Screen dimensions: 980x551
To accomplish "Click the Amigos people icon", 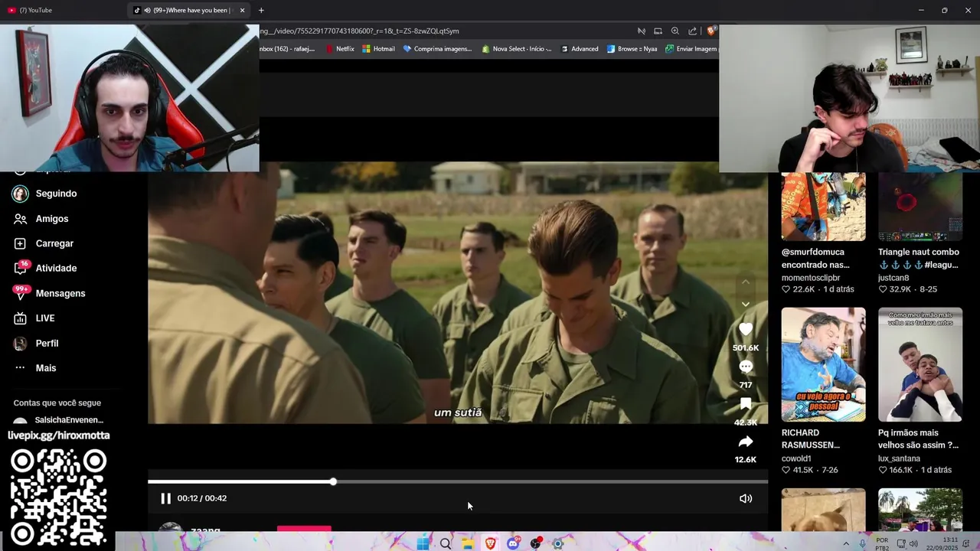I will point(21,219).
